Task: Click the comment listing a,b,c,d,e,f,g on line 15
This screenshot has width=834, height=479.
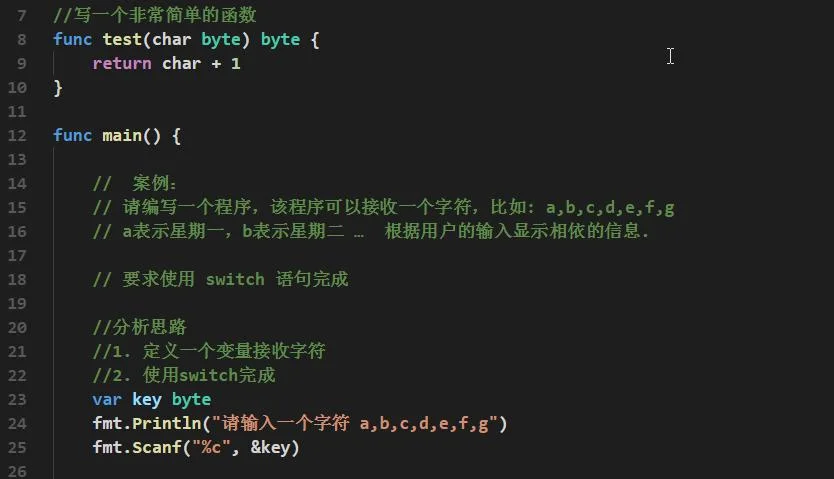Action: tap(383, 207)
